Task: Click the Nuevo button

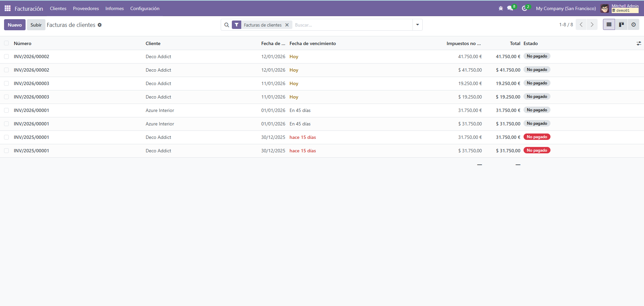Action: (x=14, y=25)
